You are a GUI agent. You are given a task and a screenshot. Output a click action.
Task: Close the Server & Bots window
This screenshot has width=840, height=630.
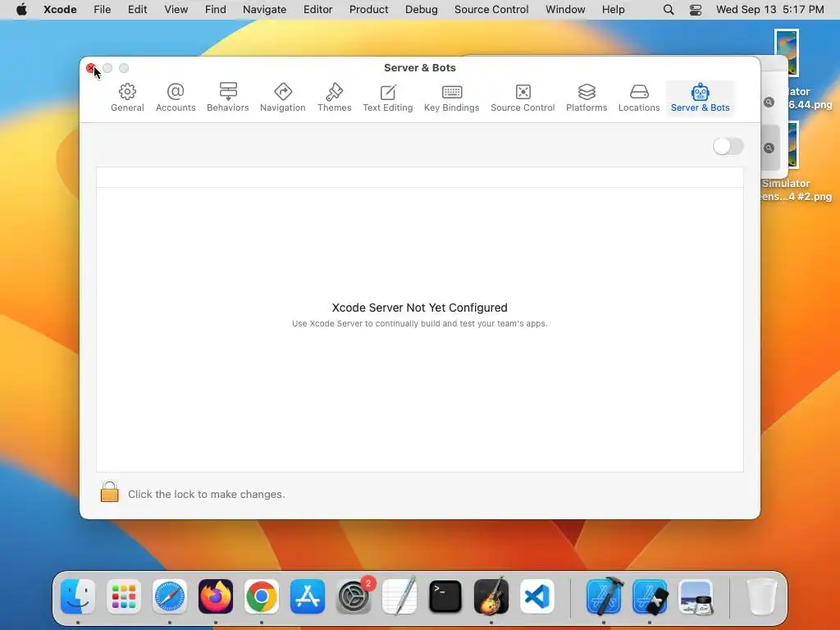[91, 68]
